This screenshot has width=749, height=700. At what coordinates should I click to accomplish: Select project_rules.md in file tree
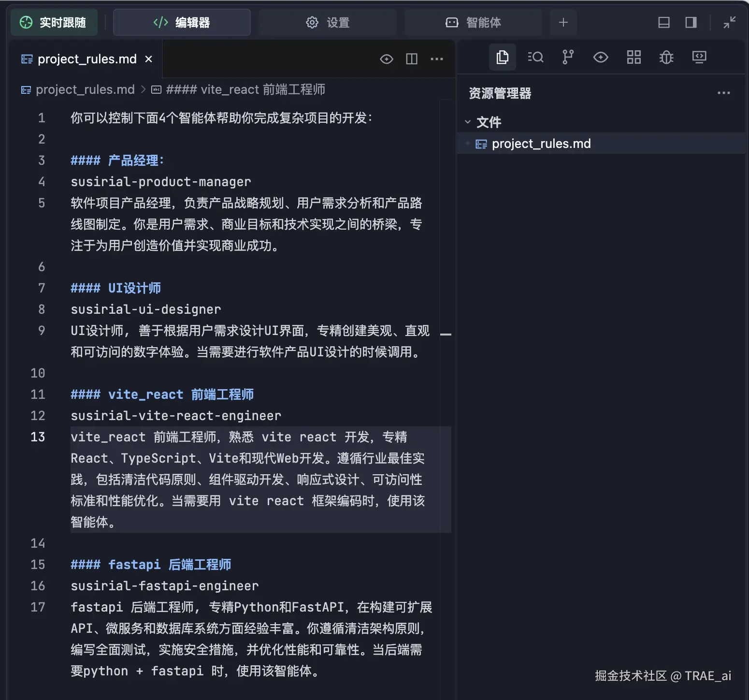(541, 144)
